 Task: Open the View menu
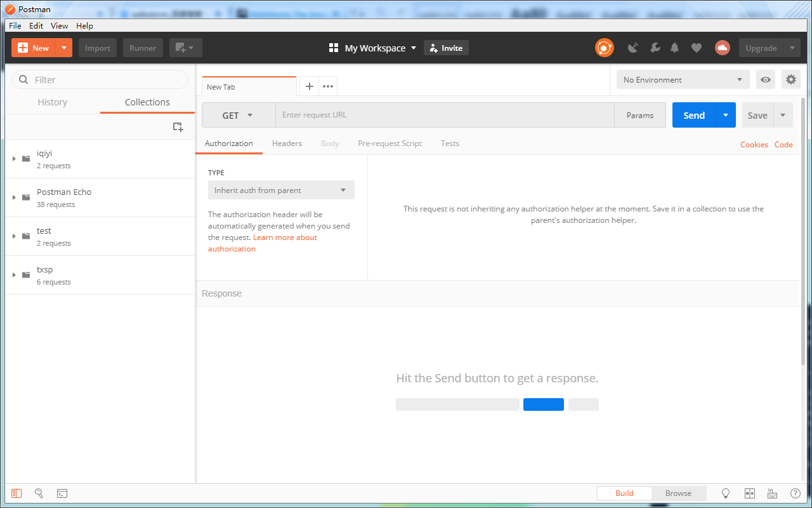coord(60,25)
